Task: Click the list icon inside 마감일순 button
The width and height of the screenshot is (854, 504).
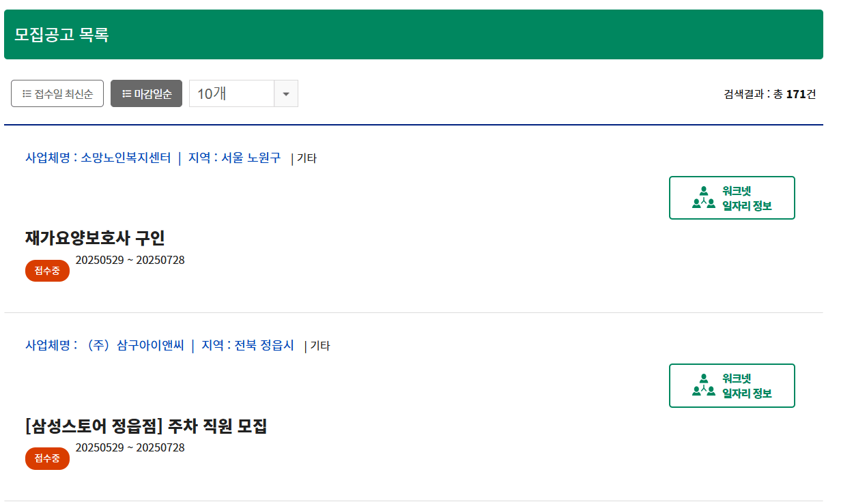Action: point(126,93)
